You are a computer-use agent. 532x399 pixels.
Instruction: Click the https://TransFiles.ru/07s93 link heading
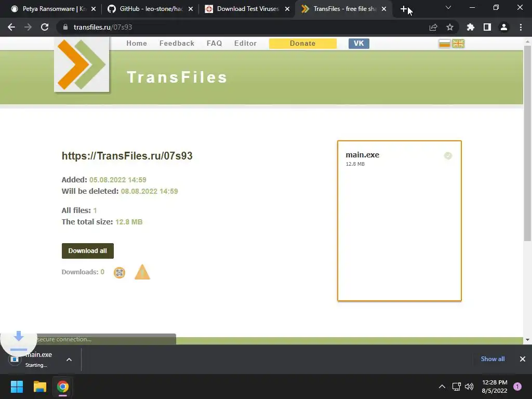127,156
